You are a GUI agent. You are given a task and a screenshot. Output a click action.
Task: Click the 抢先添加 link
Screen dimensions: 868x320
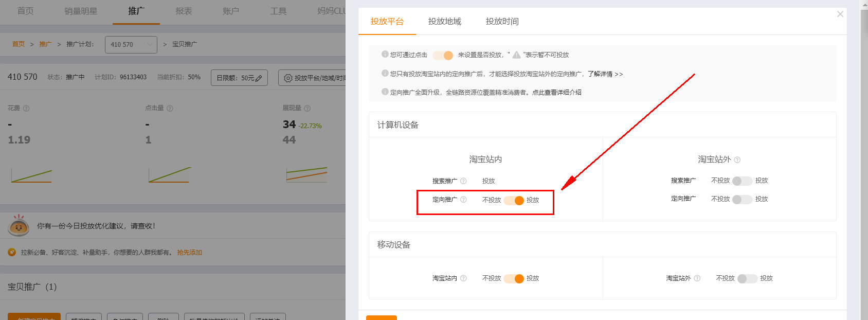190,253
